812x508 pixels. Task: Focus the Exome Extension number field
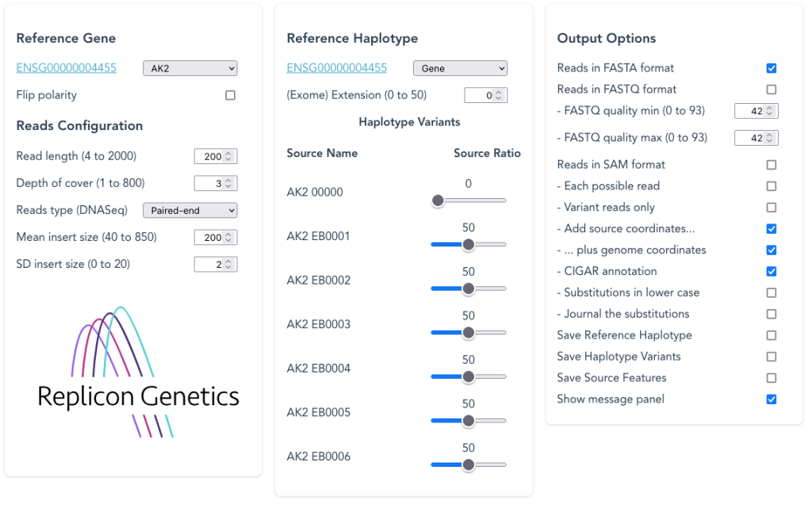[481, 96]
